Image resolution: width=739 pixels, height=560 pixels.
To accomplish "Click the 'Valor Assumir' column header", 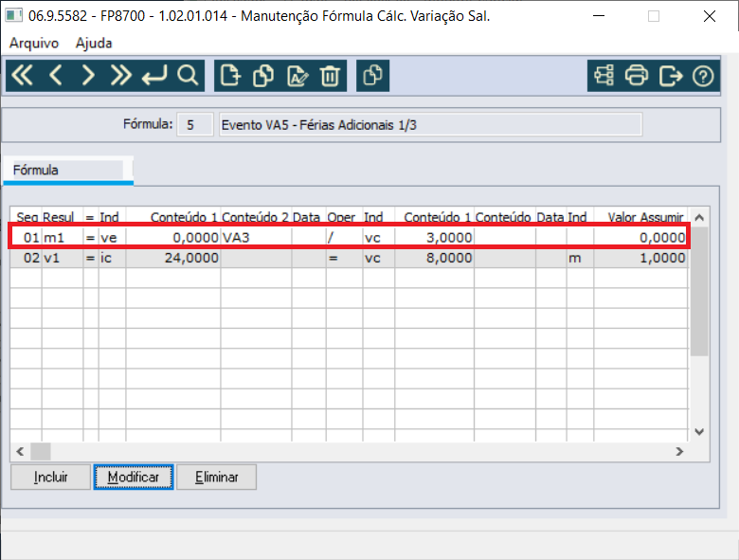I will (x=640, y=217).
